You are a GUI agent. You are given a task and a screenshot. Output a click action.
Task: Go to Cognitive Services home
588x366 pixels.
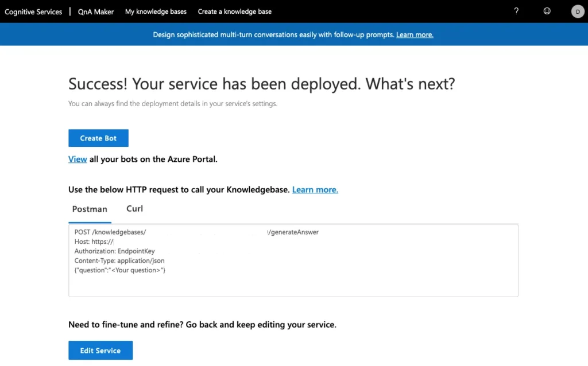33,11
